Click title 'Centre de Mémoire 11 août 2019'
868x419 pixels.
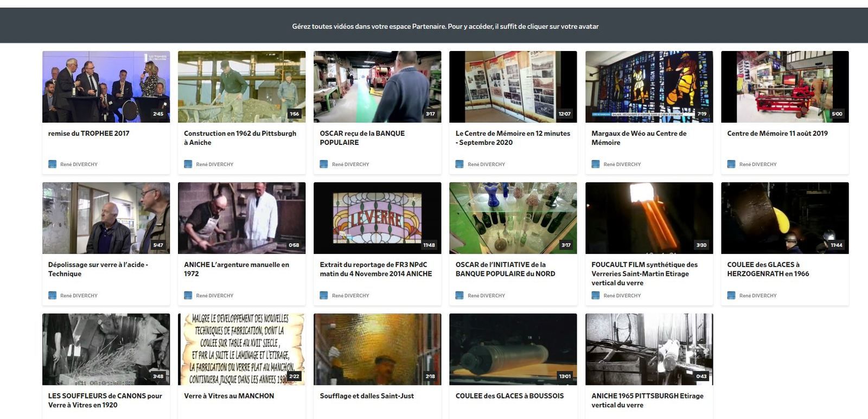tap(777, 134)
